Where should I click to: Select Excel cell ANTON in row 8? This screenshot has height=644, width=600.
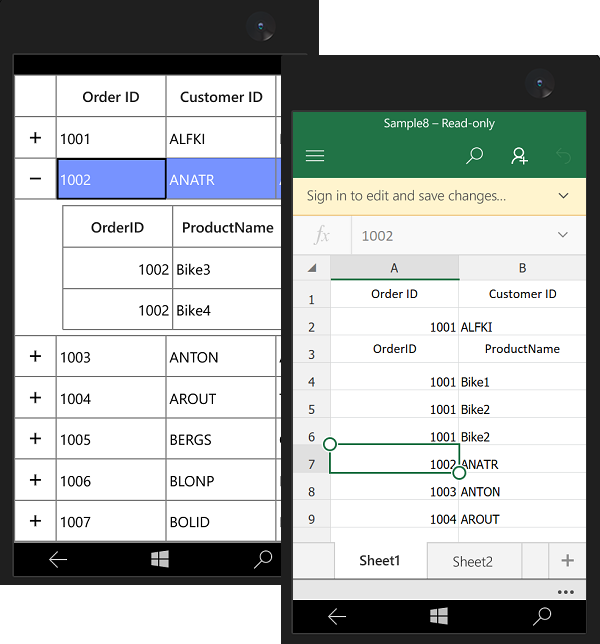[x=522, y=487]
